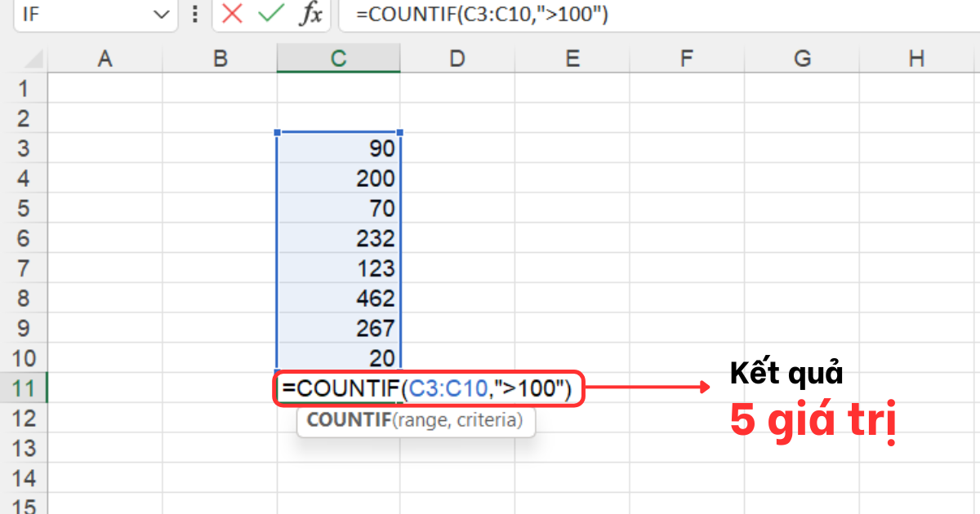Click the vertical ellipsis next to the Name Box
980x514 pixels.
(x=194, y=15)
